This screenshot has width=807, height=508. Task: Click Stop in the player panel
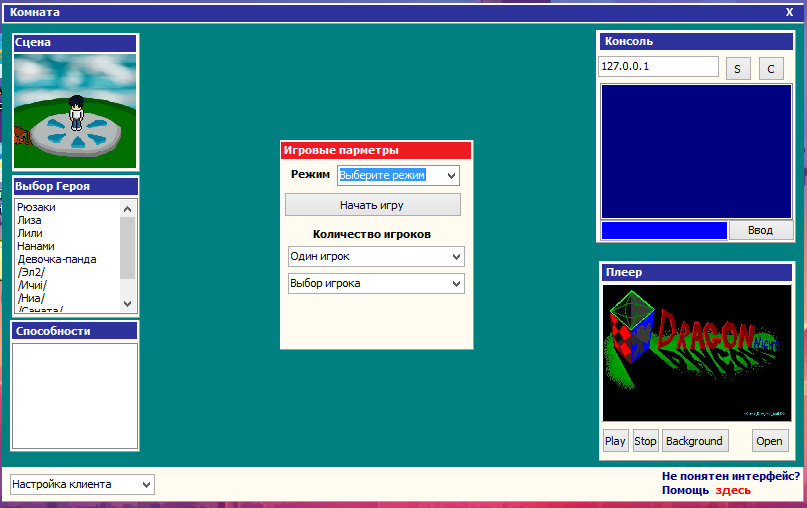click(x=645, y=441)
